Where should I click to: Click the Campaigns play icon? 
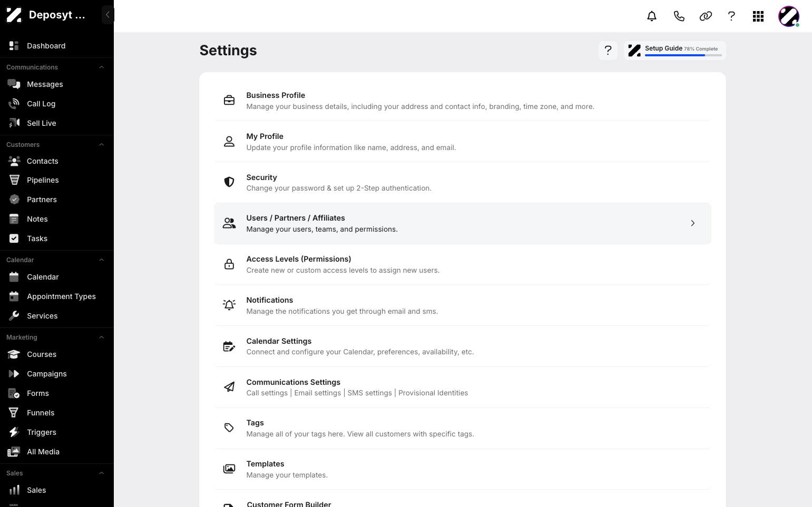coord(14,374)
